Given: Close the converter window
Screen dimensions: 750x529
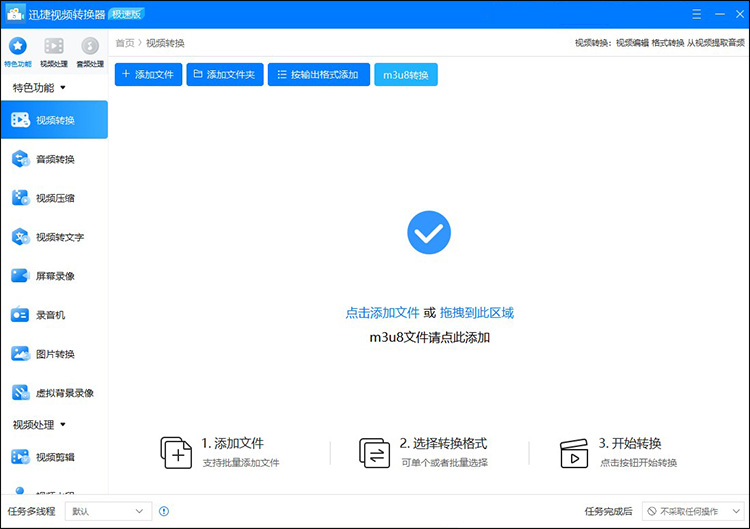Looking at the screenshot, I should (x=739, y=14).
